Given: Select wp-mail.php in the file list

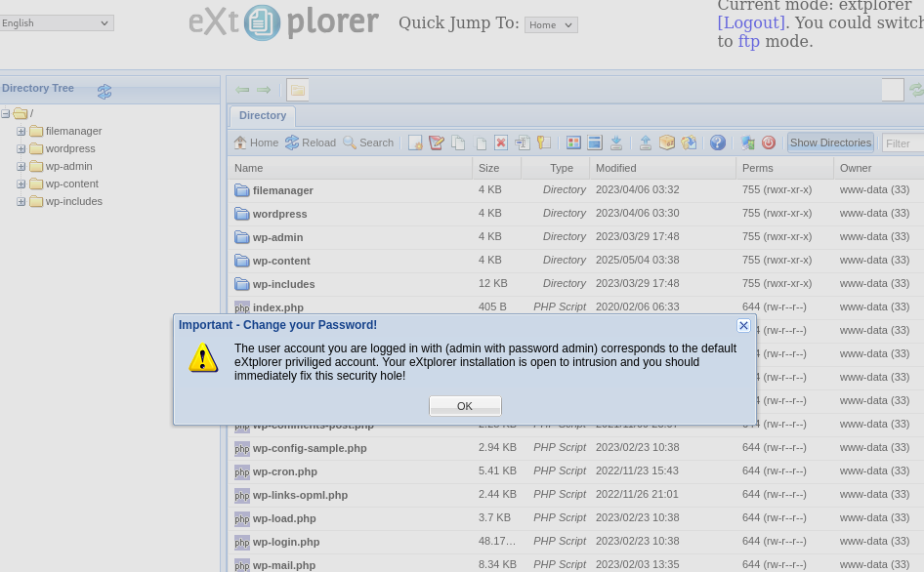Looking at the screenshot, I should [x=284, y=565].
